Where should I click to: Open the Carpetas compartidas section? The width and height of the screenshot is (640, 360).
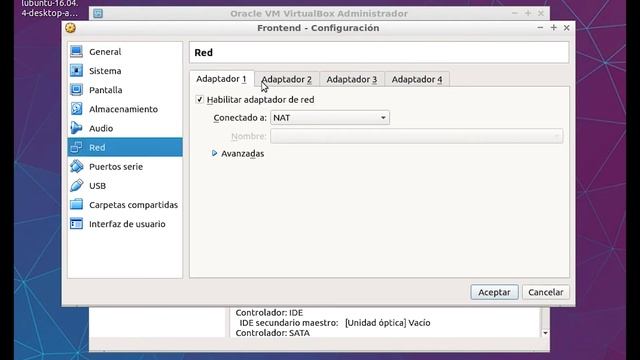pos(125,205)
